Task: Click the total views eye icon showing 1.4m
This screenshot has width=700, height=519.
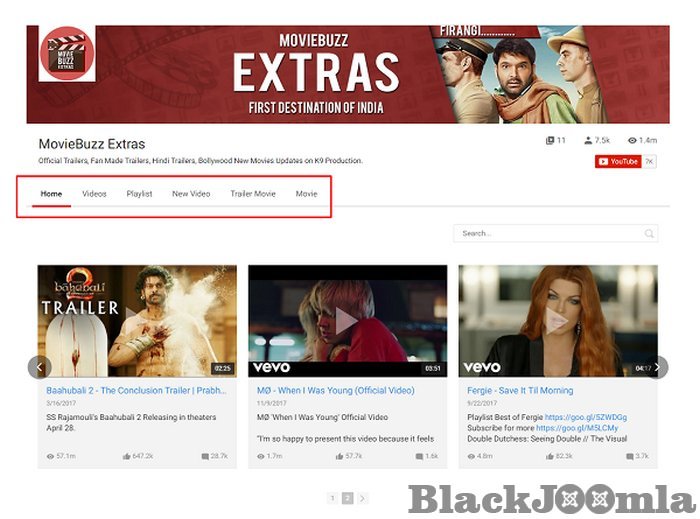Action: 631,141
